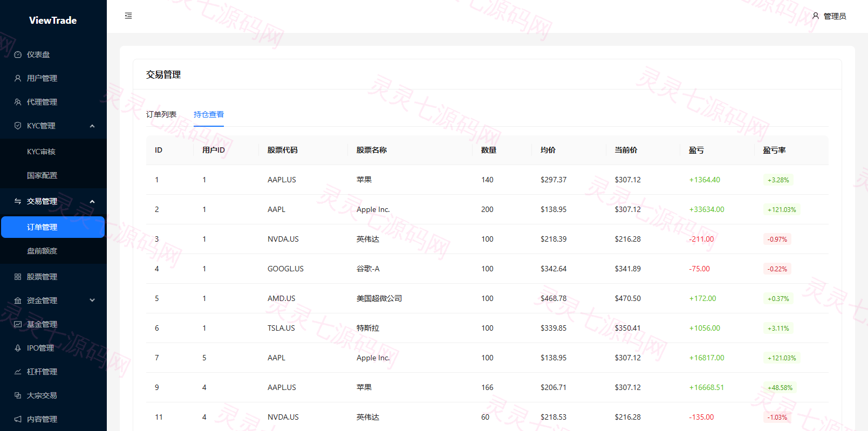Viewport: 868px width, 431px height.
Task: Switch to the 订单列表 tab
Action: point(161,114)
